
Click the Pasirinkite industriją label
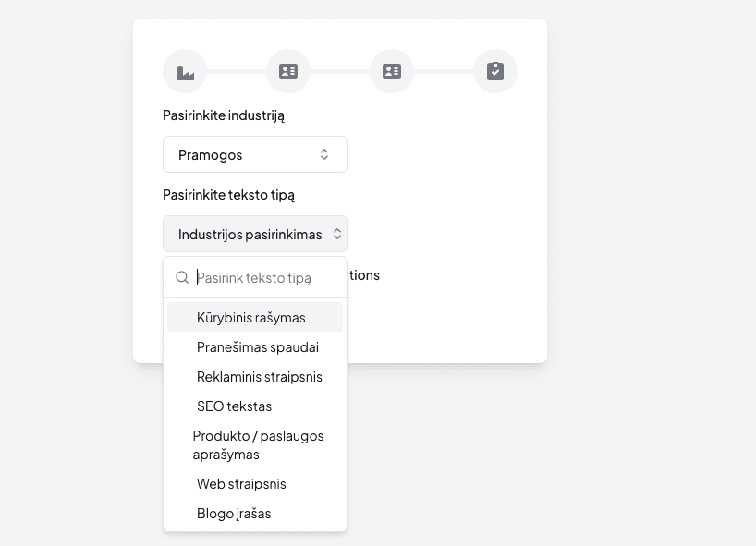[224, 115]
